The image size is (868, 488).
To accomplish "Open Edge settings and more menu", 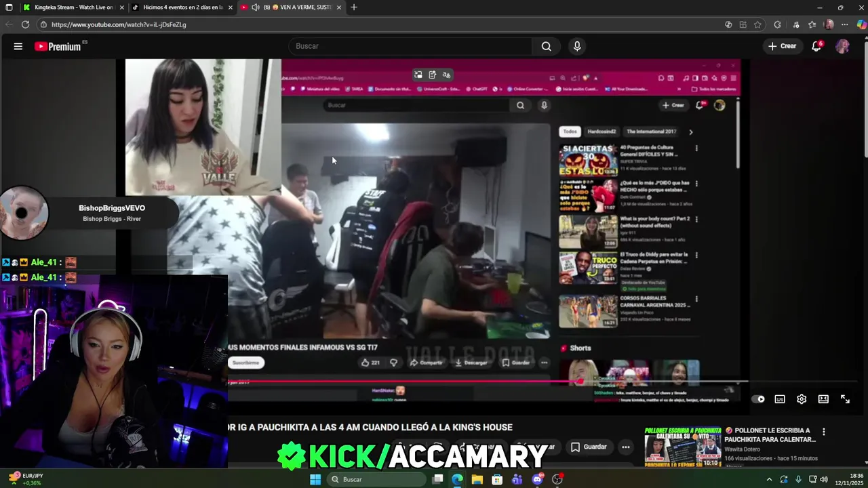I will click(x=845, y=24).
